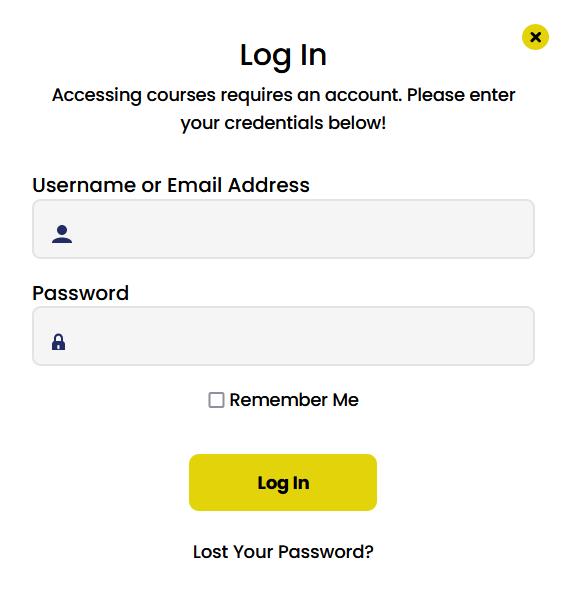Image resolution: width=566 pixels, height=595 pixels.
Task: Click the word 'Password?' in the recovery link
Action: (326, 552)
